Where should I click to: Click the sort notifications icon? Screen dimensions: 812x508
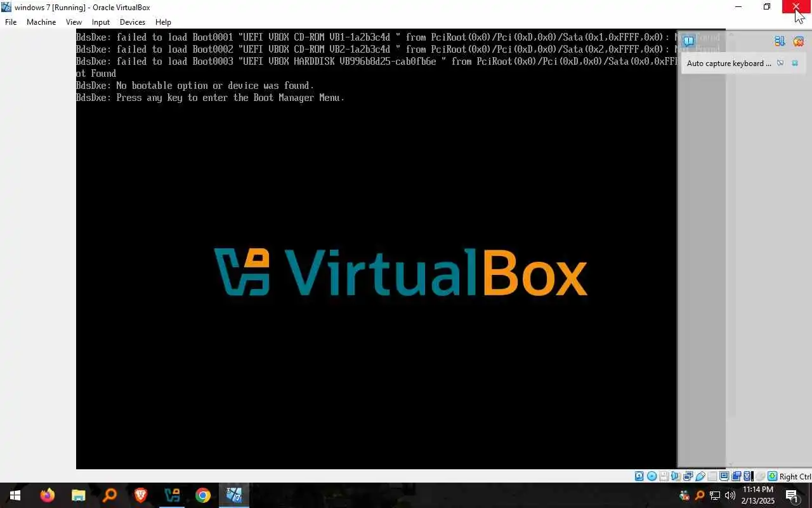(780, 41)
